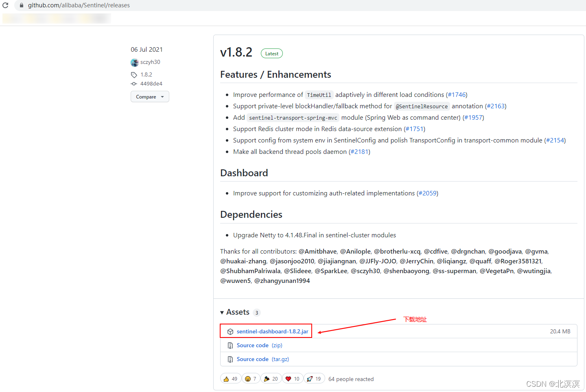Click the tag icon beside 1.8.2
This screenshot has width=586, height=392.
point(134,75)
